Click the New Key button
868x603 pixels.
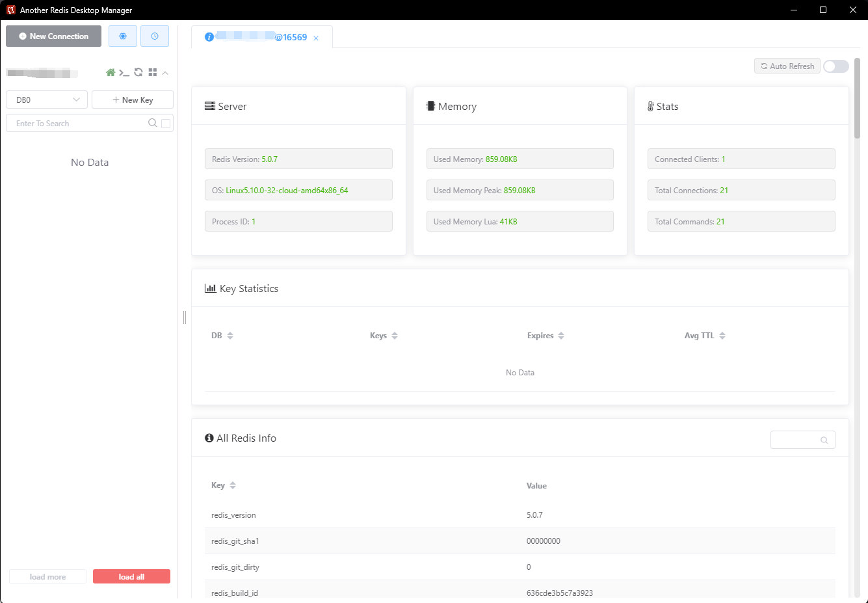click(x=133, y=100)
